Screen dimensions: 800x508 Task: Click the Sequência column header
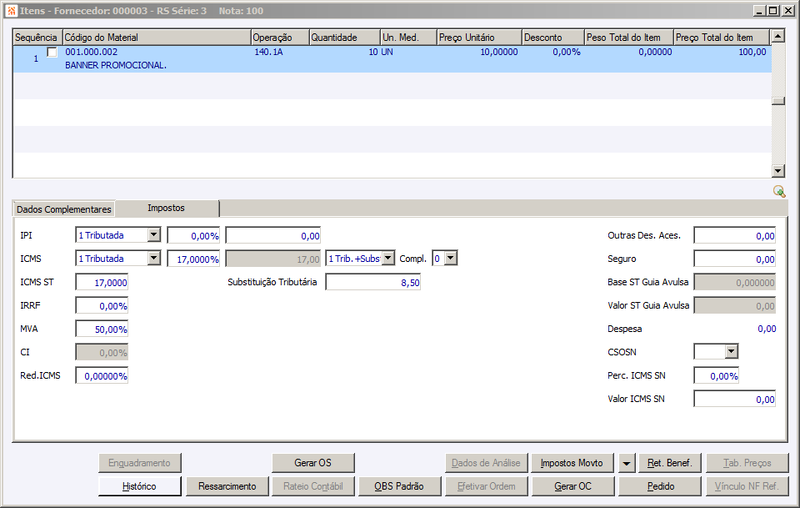point(37,37)
